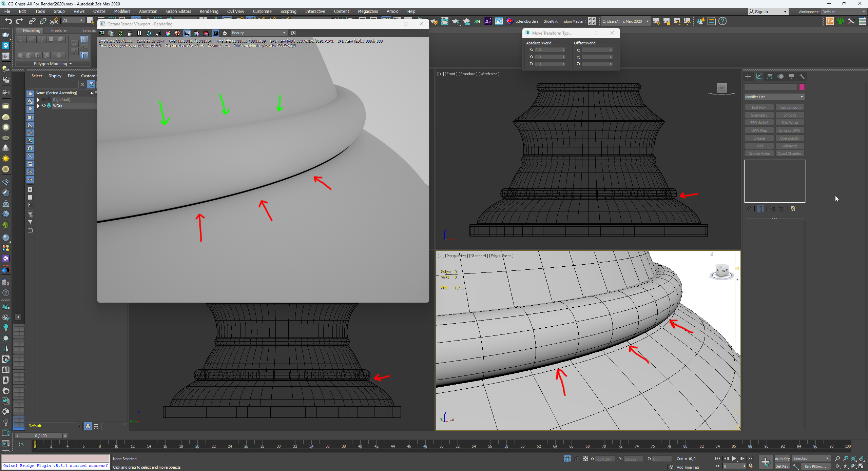Toggle the Auto Key mode
Viewport: 868px width, 471px height.
(782, 458)
